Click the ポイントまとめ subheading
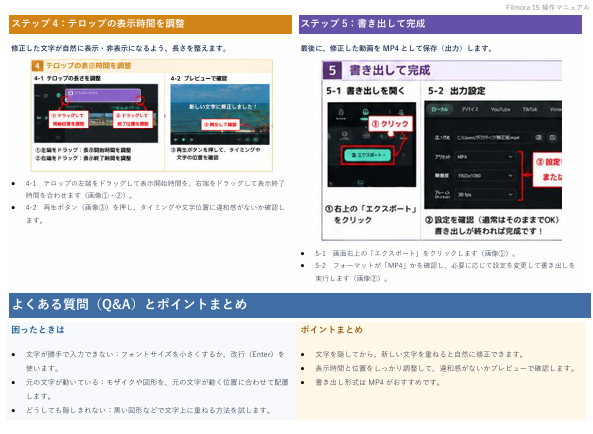The width and height of the screenshot is (593, 434). coord(332,330)
